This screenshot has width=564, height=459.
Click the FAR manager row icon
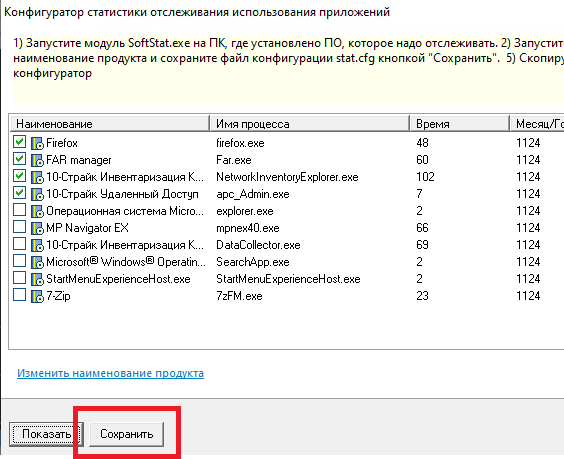(x=37, y=160)
